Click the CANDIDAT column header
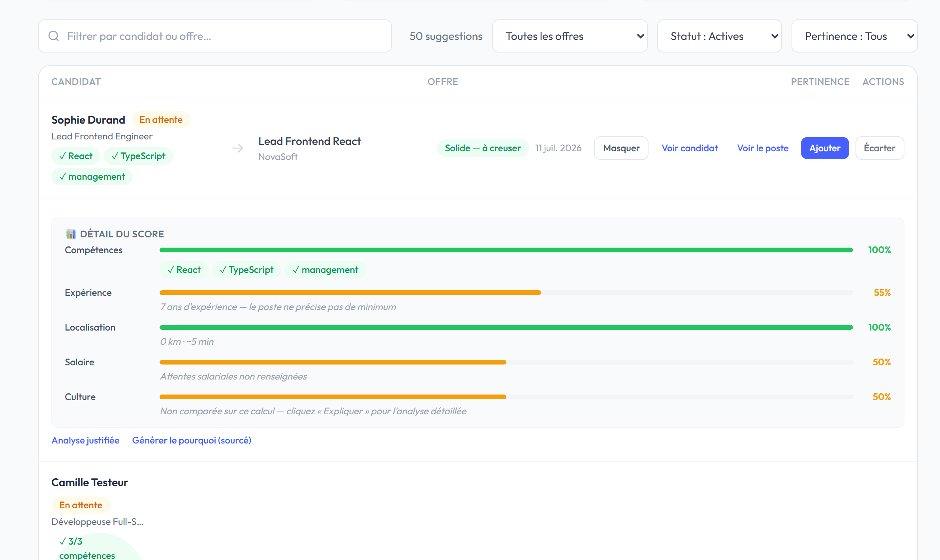 point(76,82)
